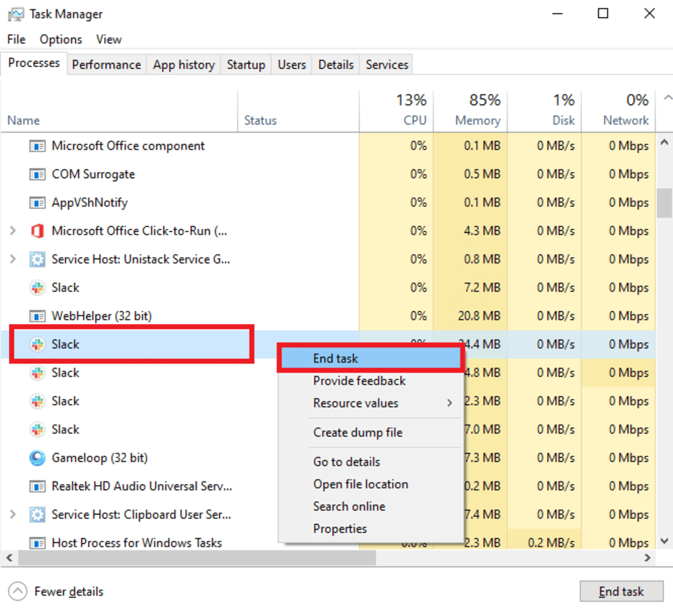The image size is (673, 616).
Task: Select the "AppVShNotify" process name
Action: point(90,203)
